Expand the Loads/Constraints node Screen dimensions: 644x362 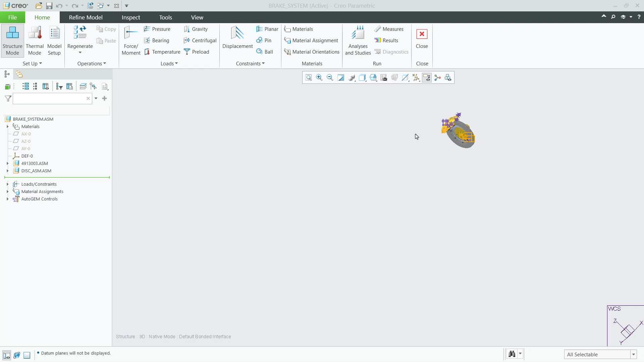pyautogui.click(x=8, y=184)
